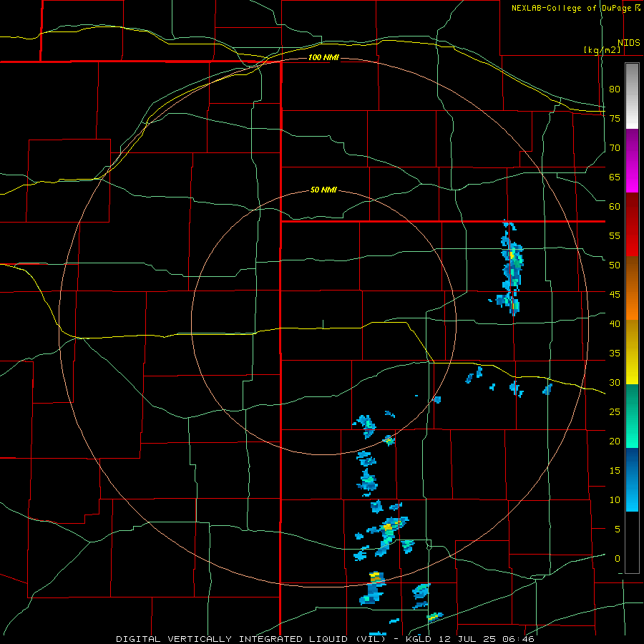Click the 50 value on VIL scale
This screenshot has height=644, width=644.
pos(615,265)
